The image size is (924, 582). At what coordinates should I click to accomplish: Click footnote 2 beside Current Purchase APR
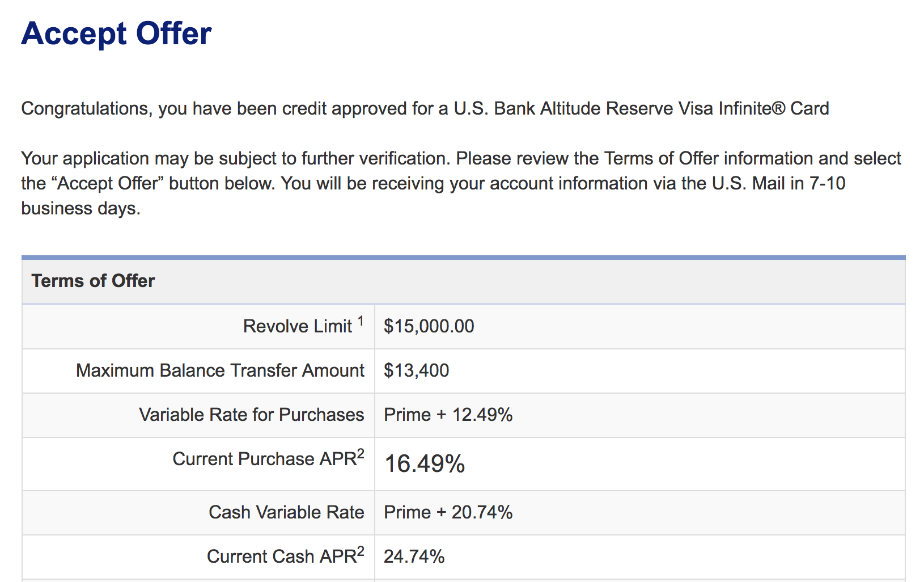[x=361, y=453]
